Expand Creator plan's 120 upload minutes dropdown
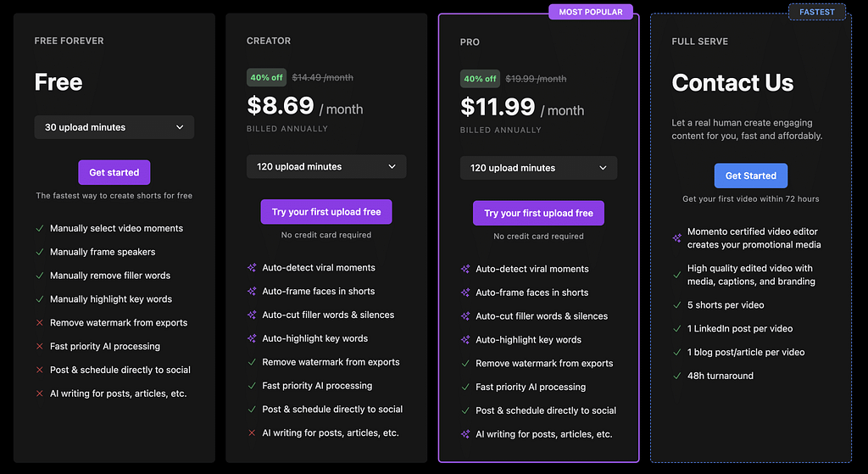This screenshot has height=474, width=868. pos(326,167)
